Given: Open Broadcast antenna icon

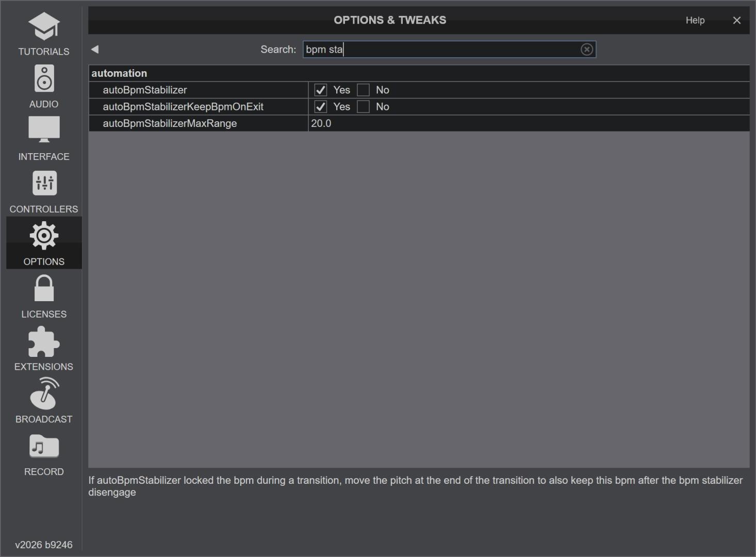Looking at the screenshot, I should pos(44,394).
